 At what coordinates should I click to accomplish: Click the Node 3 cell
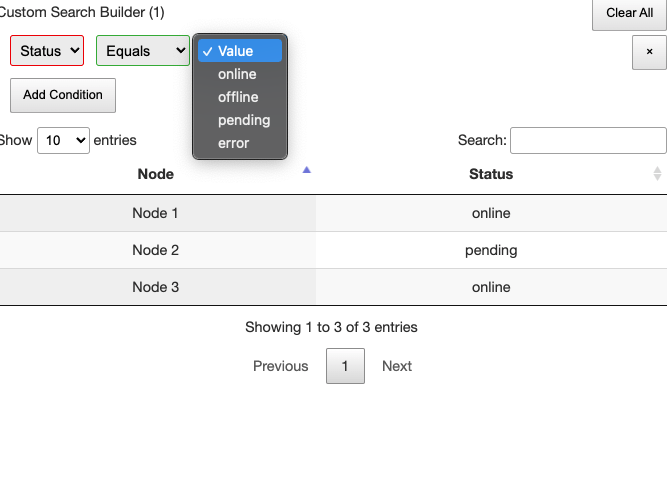tap(156, 287)
